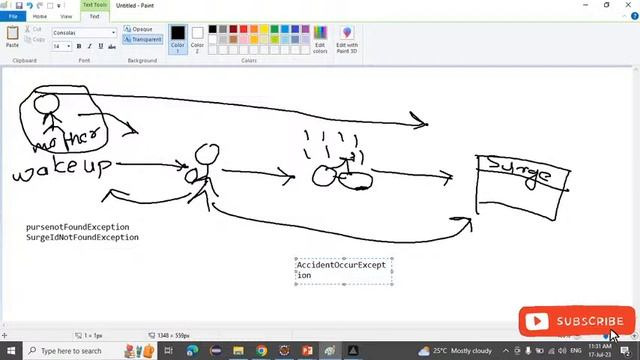Open the notification center icon
This screenshot has height=360, width=640.
coord(625,351)
